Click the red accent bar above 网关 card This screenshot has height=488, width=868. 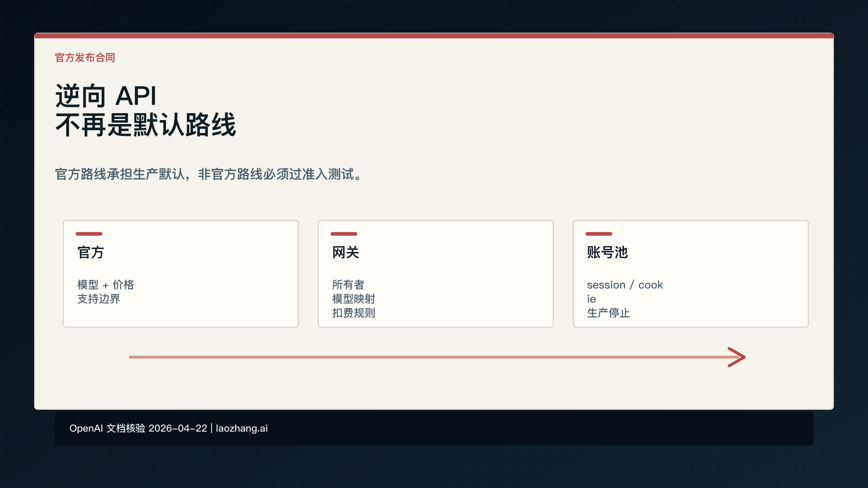344,234
